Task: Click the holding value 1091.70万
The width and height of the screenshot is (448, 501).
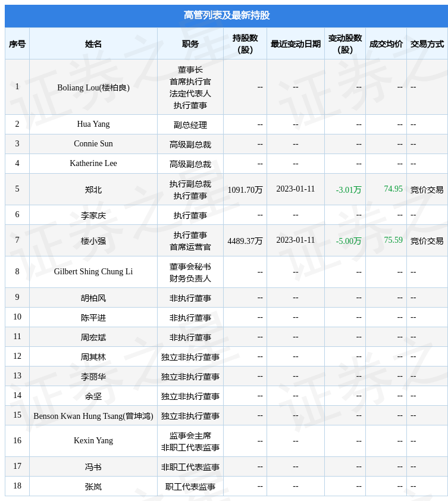Action: [x=245, y=190]
